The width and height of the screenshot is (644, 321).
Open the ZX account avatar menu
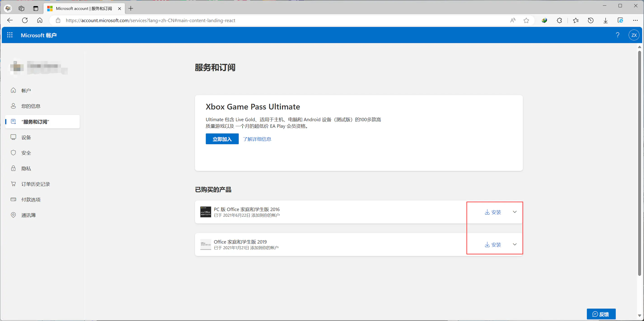pyautogui.click(x=634, y=35)
